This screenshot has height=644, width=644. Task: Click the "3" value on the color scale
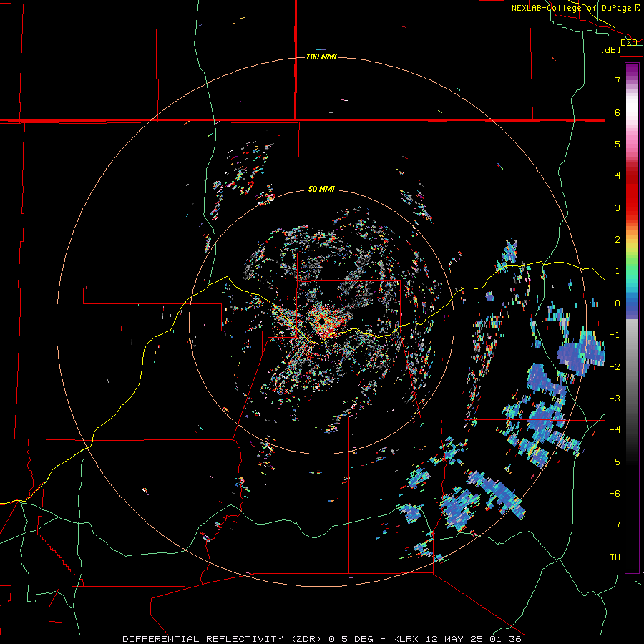click(618, 208)
